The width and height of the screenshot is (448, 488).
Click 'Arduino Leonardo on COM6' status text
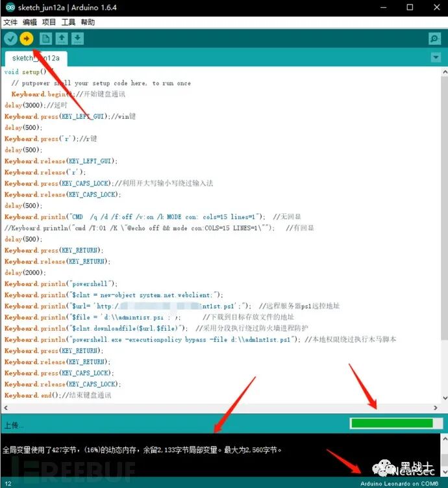399,483
